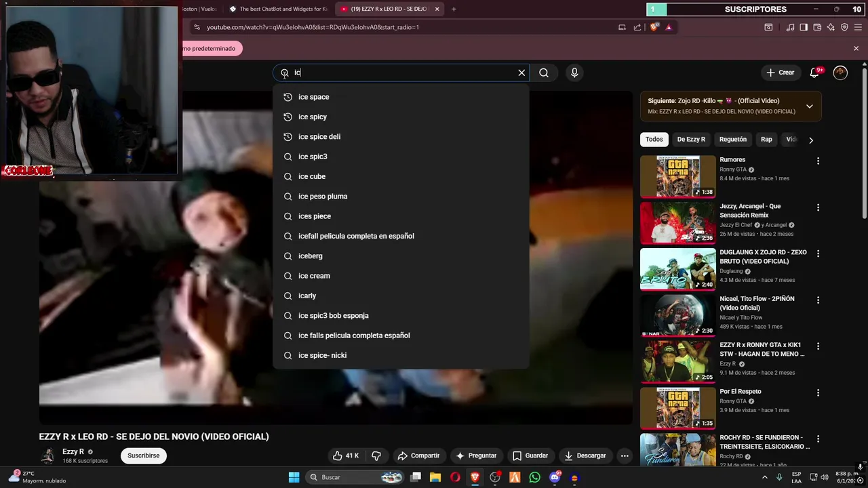
Task: Select 'ice spice- nicki' suggestion
Action: pyautogui.click(x=401, y=355)
